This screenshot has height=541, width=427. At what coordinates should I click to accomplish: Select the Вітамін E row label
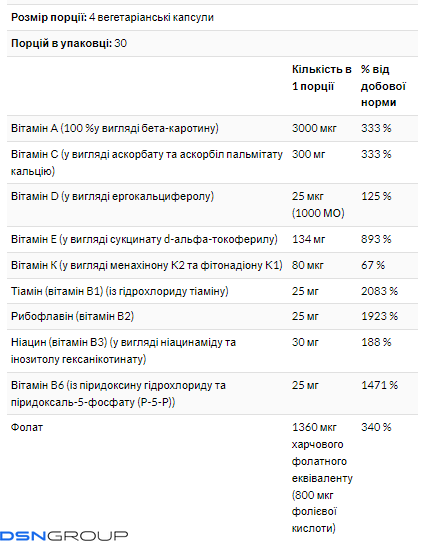pyautogui.click(x=144, y=239)
